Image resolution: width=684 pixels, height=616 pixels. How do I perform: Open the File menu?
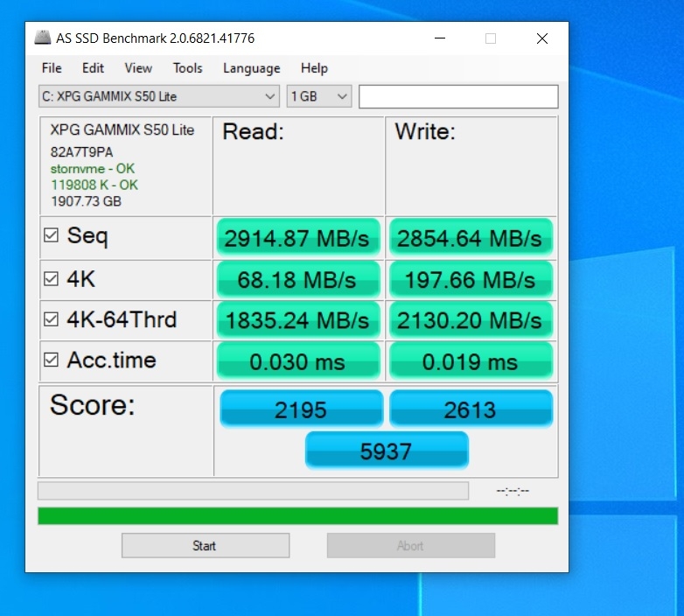[x=52, y=68]
